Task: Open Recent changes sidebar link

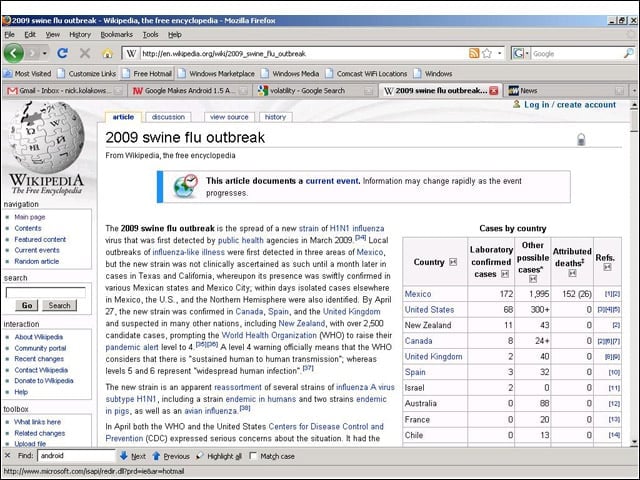Action: point(39,359)
